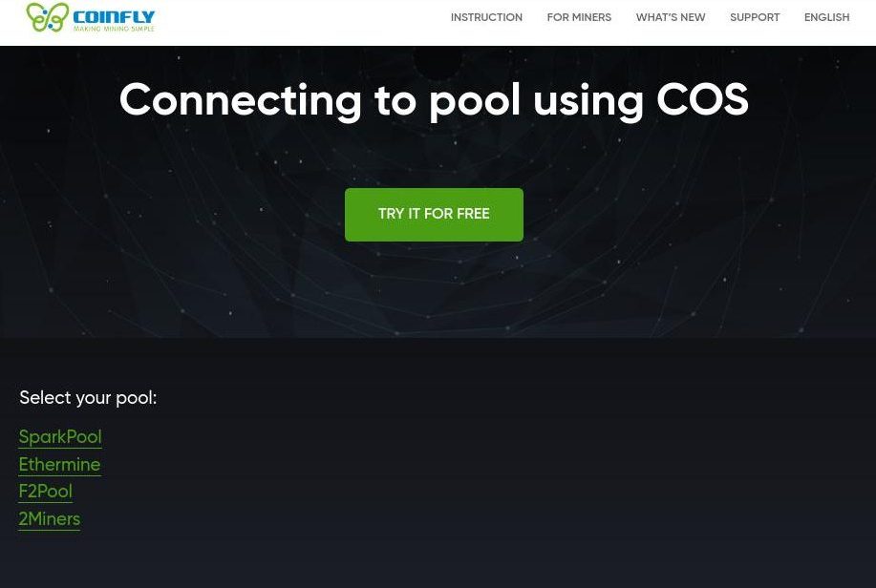Open the SUPPORT nav link

click(x=755, y=17)
